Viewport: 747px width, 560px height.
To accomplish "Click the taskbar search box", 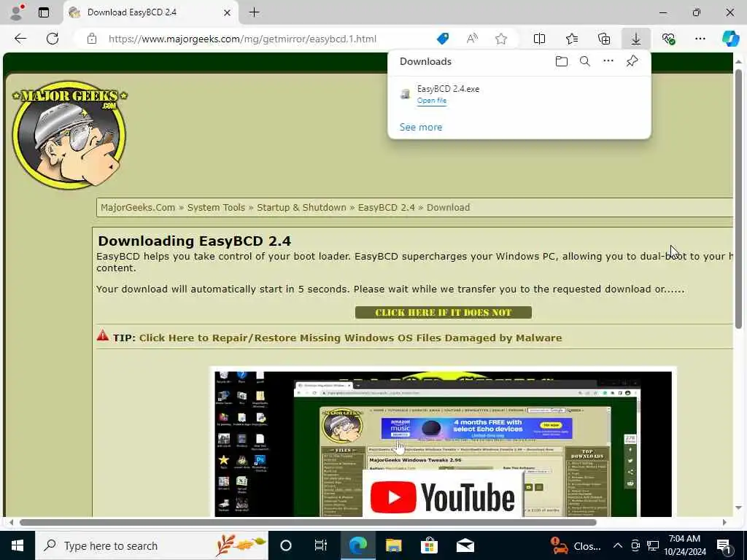I will tap(152, 545).
